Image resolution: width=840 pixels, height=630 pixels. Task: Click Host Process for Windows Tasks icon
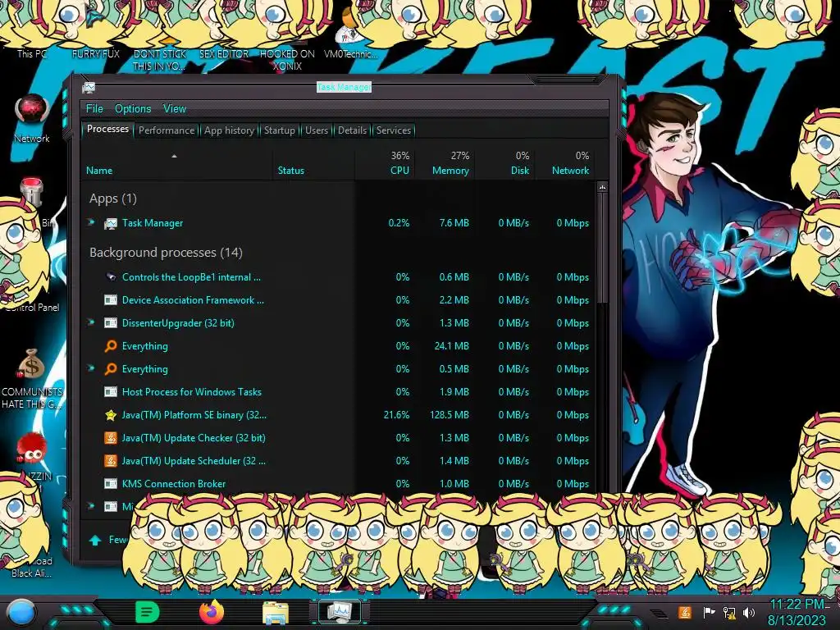pos(111,391)
